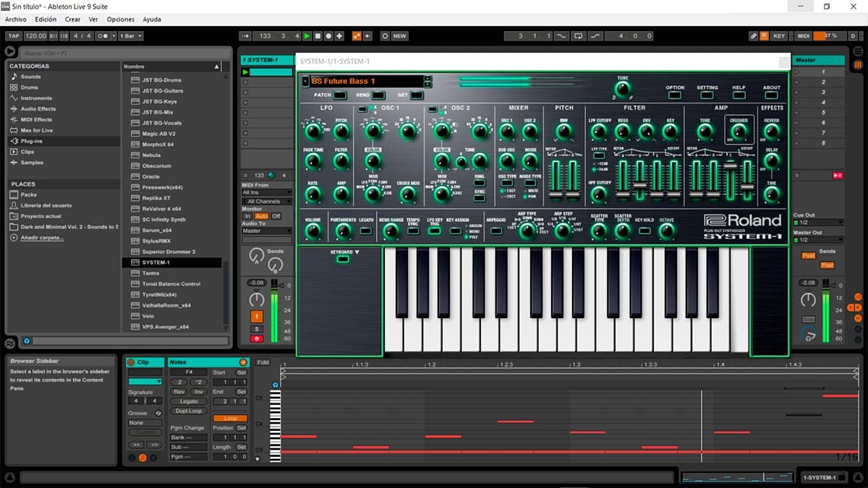Toggle the TEMPO SYNC switch
The image size is (868, 488).
pos(413,232)
